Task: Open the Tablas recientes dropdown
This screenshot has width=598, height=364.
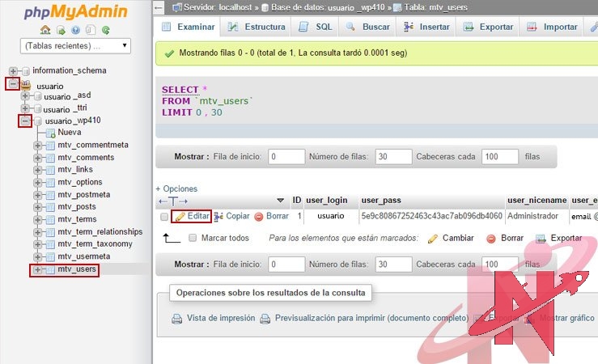Action: 76,46
